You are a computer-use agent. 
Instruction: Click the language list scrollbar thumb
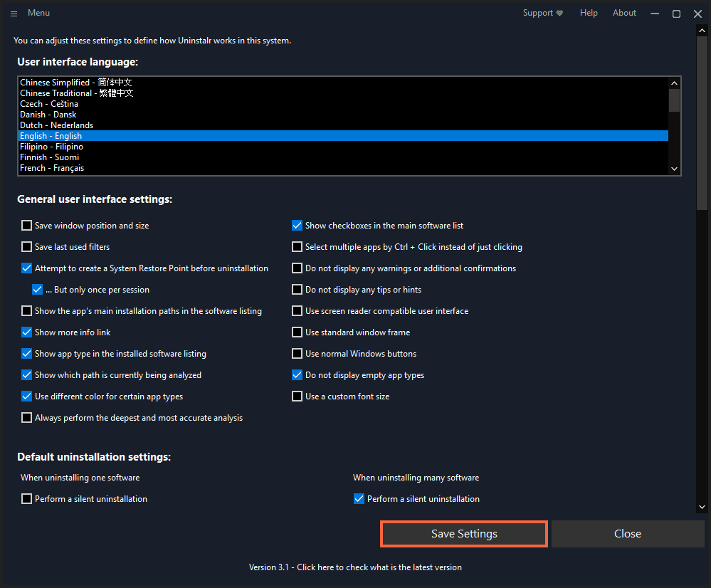[x=674, y=100]
